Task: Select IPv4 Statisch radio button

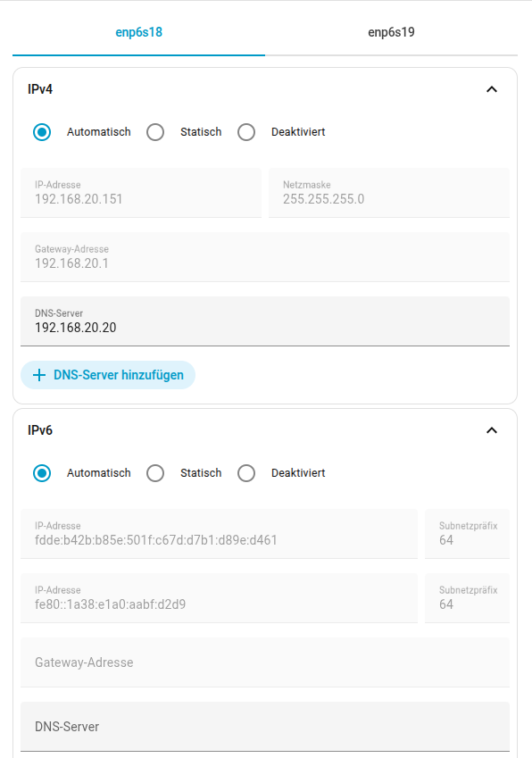Action: (155, 132)
